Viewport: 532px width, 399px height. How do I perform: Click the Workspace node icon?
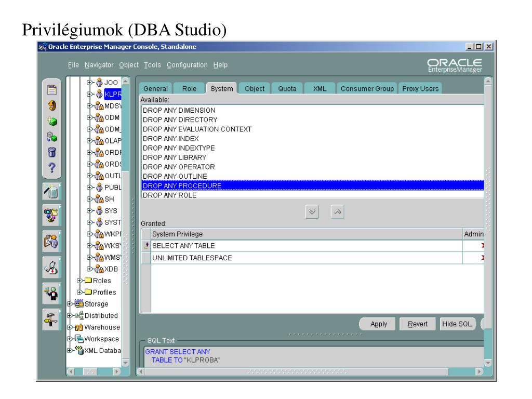pyautogui.click(x=79, y=339)
